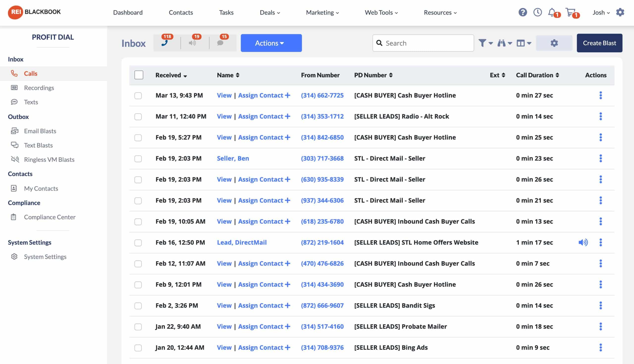Click the search magnifier icon
The width and height of the screenshot is (634, 364).
pos(379,43)
